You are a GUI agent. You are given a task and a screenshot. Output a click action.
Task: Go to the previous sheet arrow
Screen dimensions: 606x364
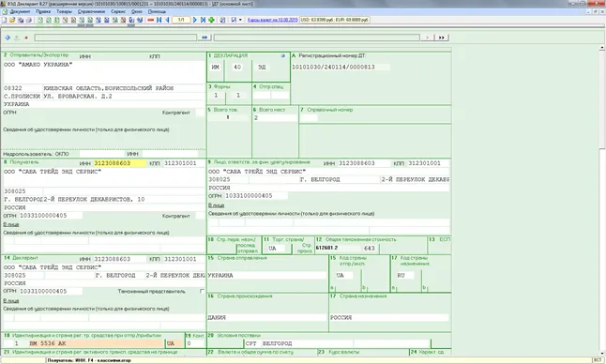167,20
